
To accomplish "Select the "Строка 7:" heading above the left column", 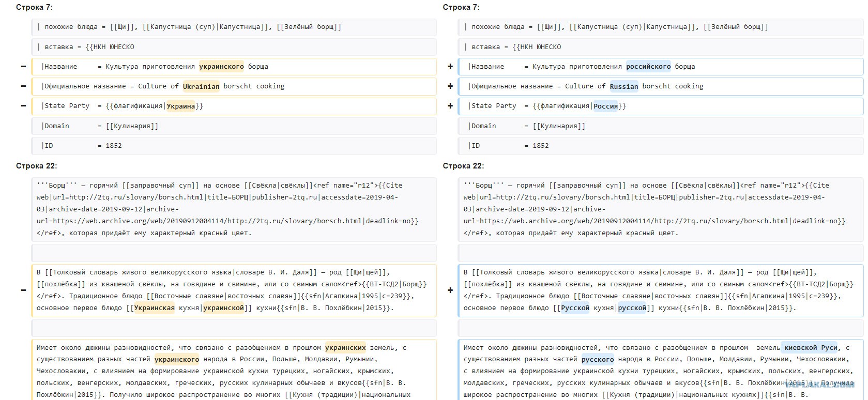I will (34, 7).
